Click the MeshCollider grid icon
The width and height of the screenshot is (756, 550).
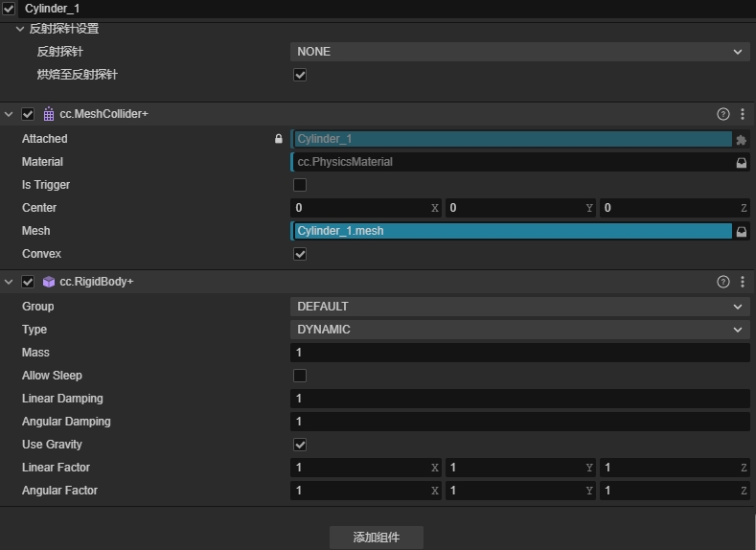[49, 114]
